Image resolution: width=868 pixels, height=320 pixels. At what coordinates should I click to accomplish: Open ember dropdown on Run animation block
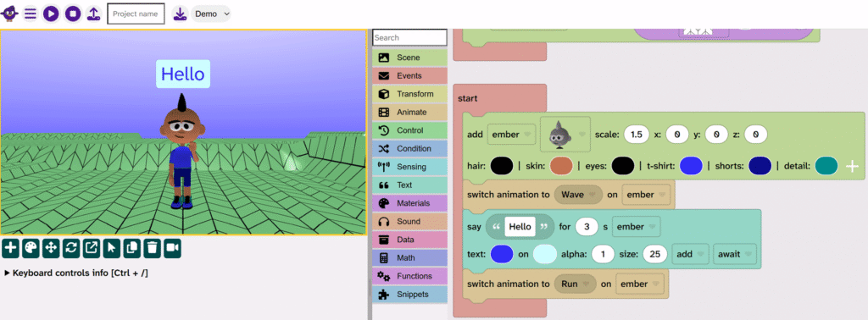(x=641, y=284)
